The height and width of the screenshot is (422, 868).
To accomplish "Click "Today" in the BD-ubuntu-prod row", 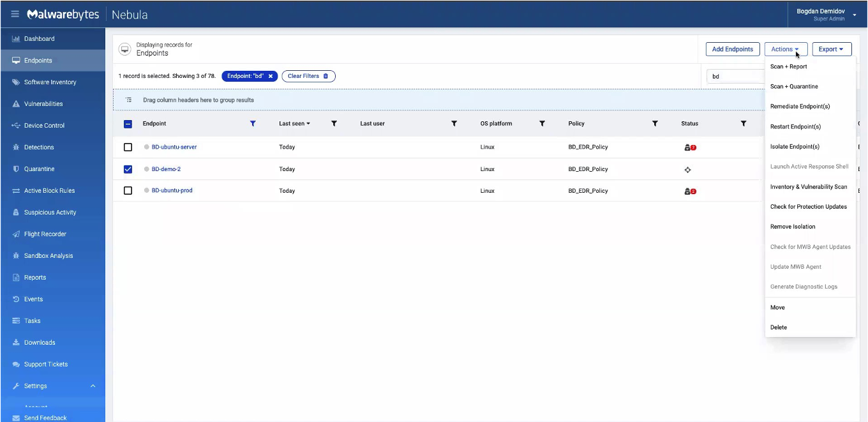I will click(x=287, y=191).
